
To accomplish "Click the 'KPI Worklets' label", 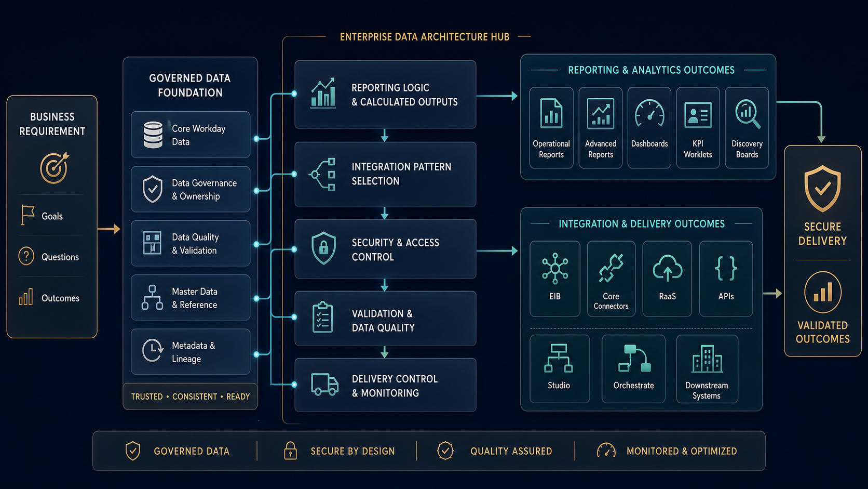I will (698, 149).
